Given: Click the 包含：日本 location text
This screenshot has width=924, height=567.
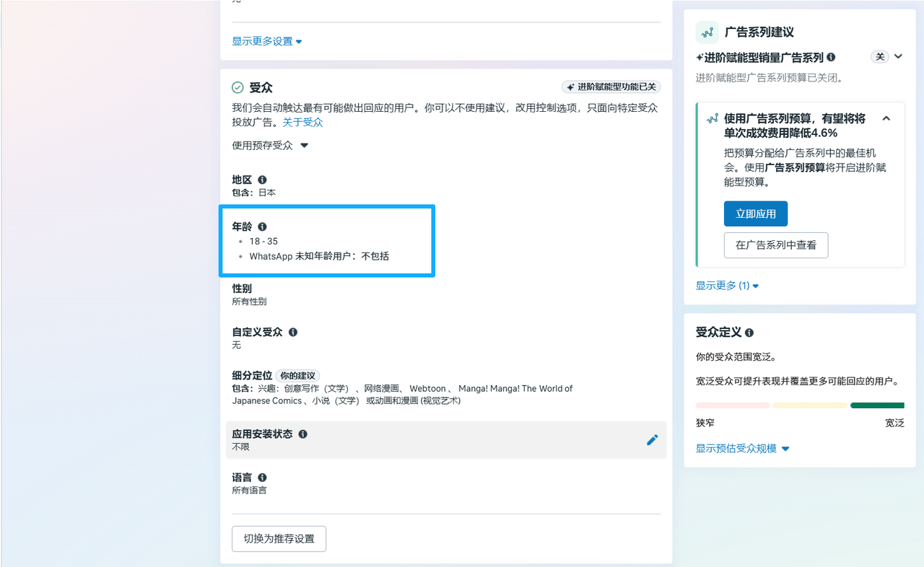Looking at the screenshot, I should coord(253,193).
